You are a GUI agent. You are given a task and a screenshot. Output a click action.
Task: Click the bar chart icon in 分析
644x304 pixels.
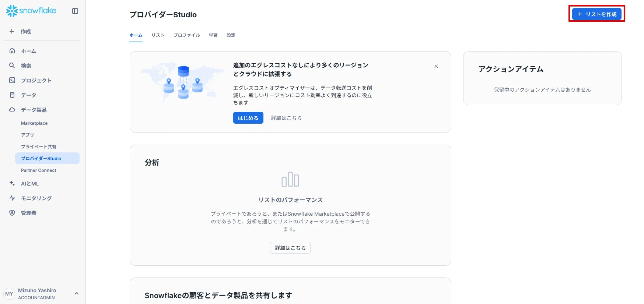point(290,179)
